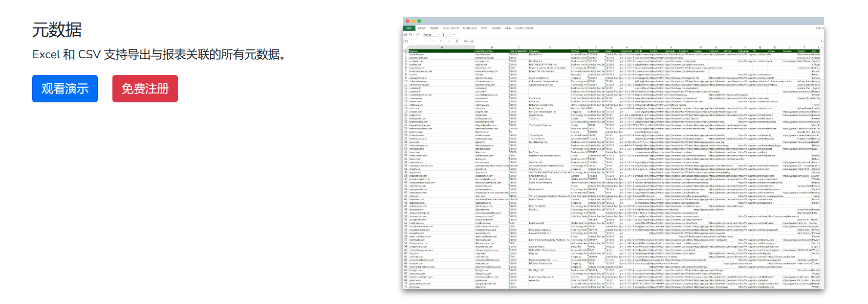Select column header B
The width and height of the screenshot is (868, 304).
[x=492, y=47]
